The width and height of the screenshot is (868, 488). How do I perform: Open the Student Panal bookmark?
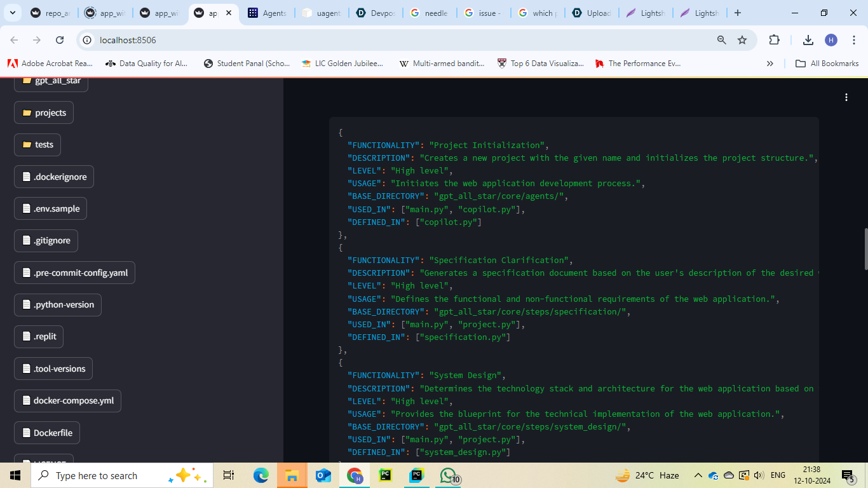coord(247,64)
